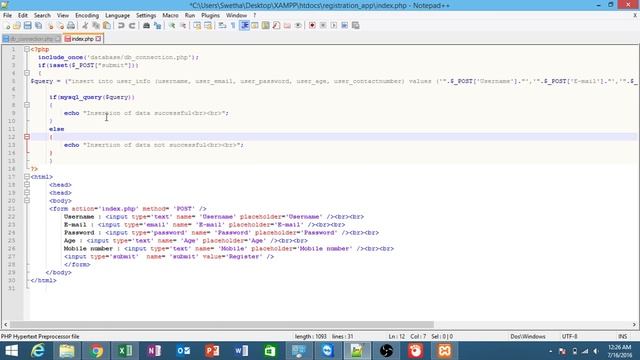
Task: Undo the last edit via toolbar
Action: point(121,26)
